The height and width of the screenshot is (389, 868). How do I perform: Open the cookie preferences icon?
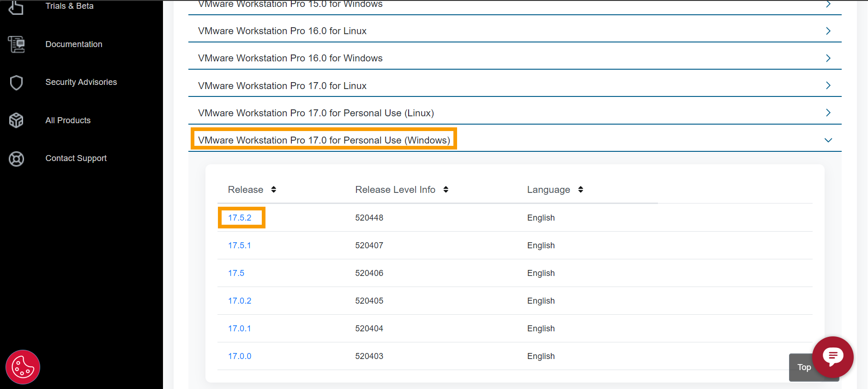[23, 367]
